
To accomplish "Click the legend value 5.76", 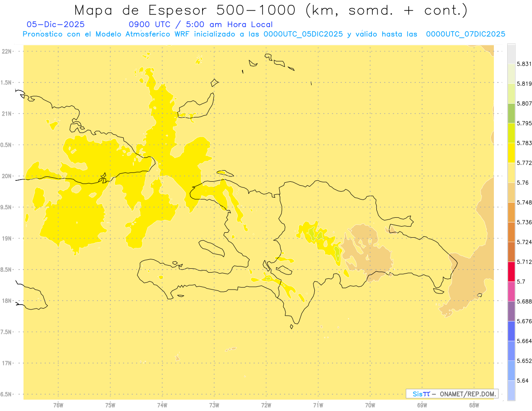I will [523, 183].
